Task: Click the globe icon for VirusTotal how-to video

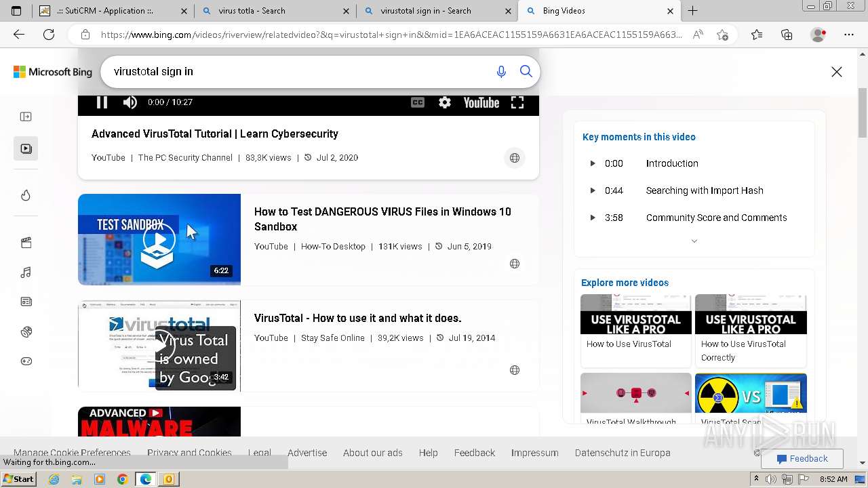Action: (515, 370)
